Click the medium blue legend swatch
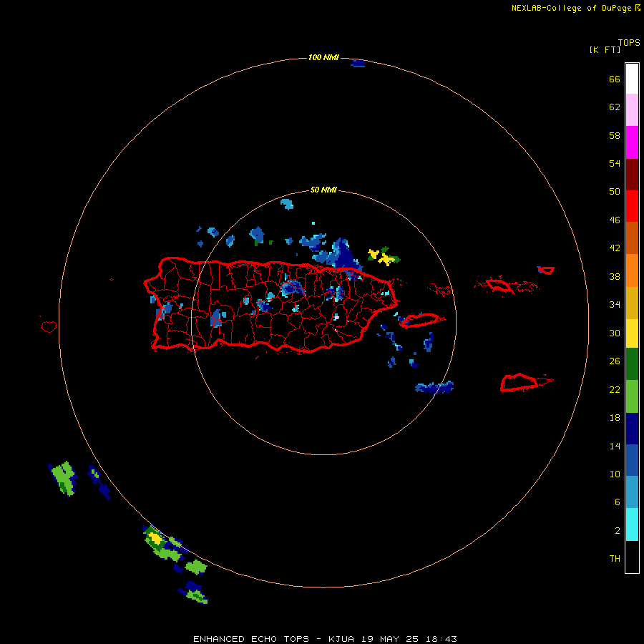The height and width of the screenshot is (644, 644). click(x=632, y=460)
